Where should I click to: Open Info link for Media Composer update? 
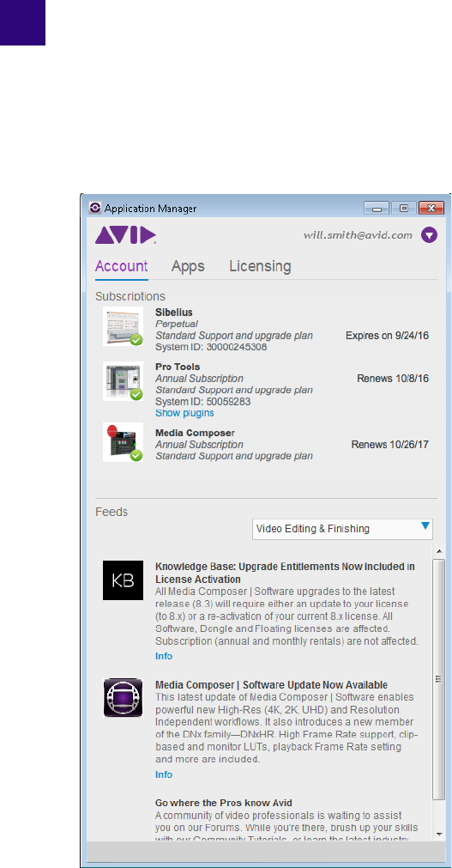pyautogui.click(x=164, y=774)
